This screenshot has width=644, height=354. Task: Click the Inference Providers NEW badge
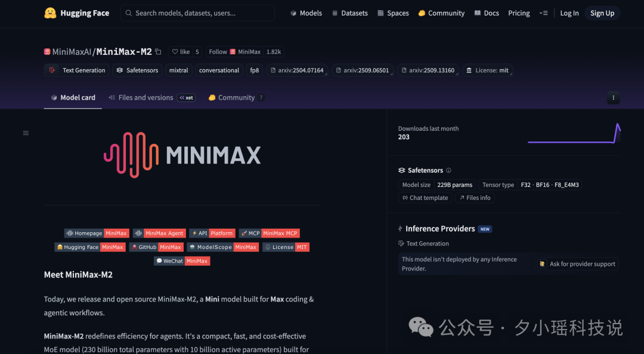[x=485, y=229]
